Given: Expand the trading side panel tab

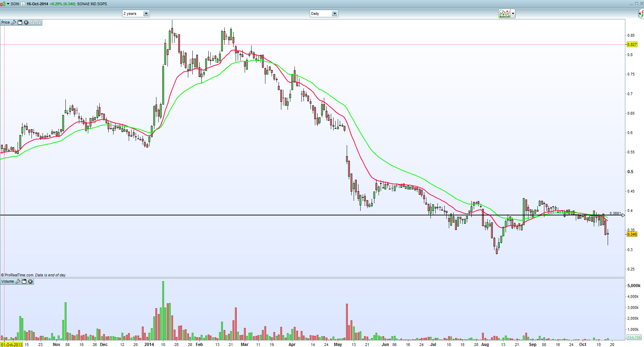Looking at the screenshot, I should tap(641, 14).
